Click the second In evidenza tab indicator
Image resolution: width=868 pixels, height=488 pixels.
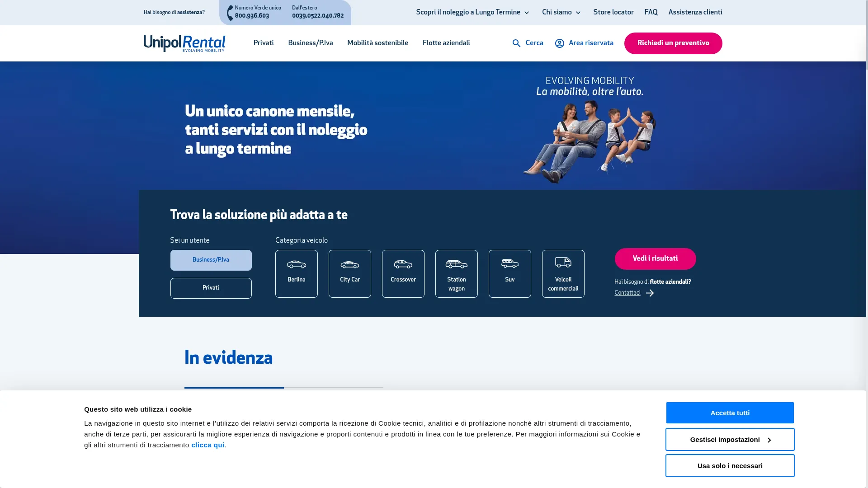[334, 388]
